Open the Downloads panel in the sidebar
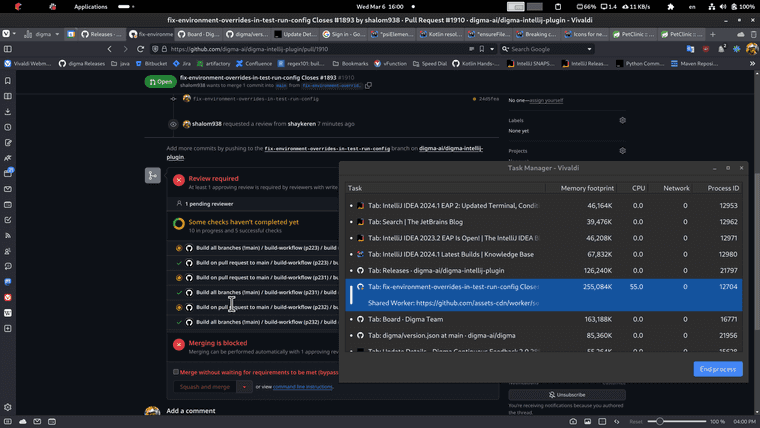The height and width of the screenshot is (428, 760). click(x=8, y=111)
